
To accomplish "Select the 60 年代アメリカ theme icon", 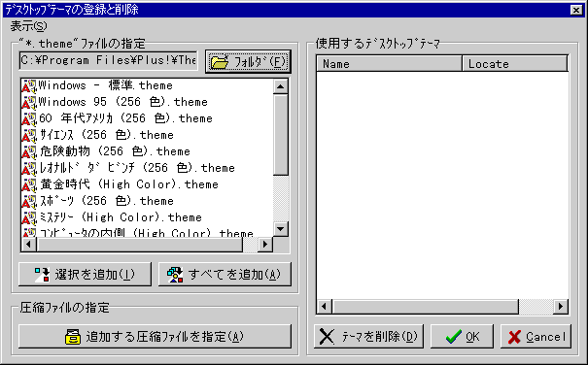I will [x=29, y=118].
